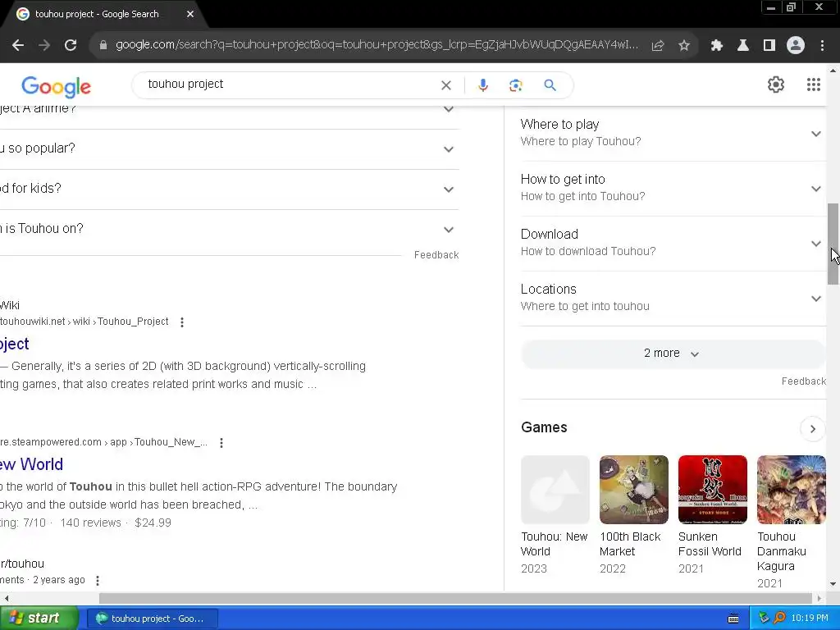840x630 pixels.
Task: Open the Extensions puzzle icon
Action: 717,45
